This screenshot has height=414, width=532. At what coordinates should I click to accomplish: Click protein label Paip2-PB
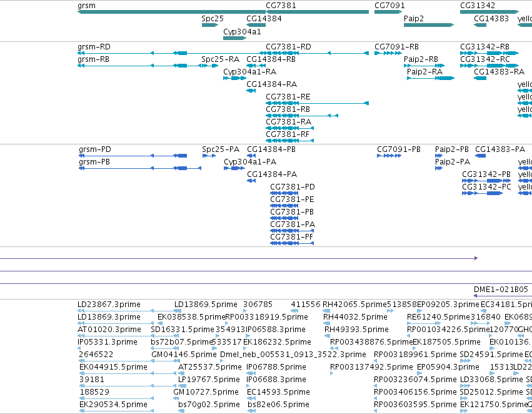pyautogui.click(x=452, y=149)
